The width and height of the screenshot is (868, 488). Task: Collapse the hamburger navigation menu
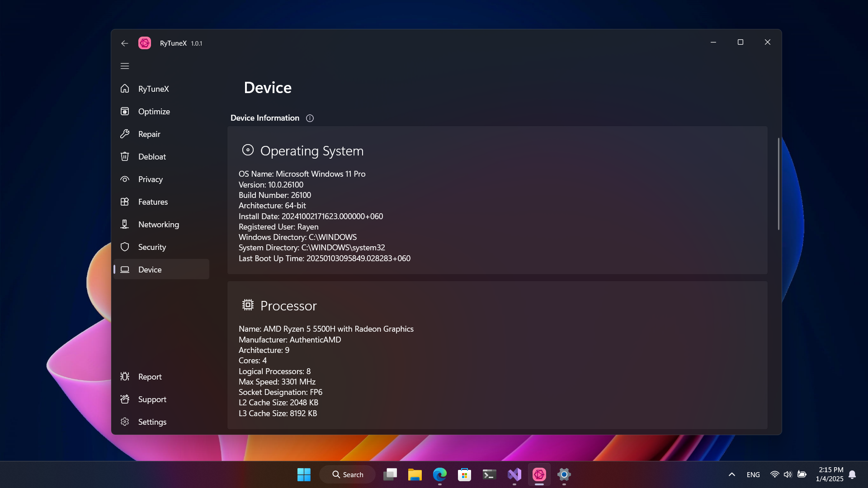(x=125, y=66)
